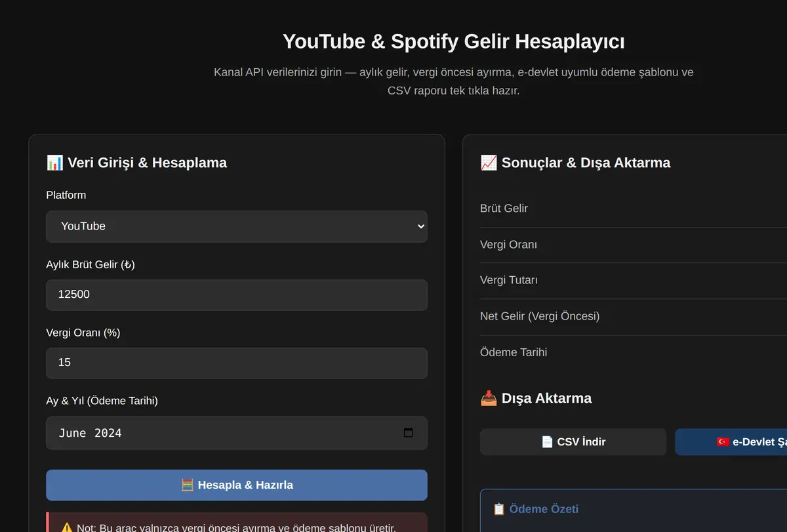Click the Brüt Gelir result row label
The height and width of the screenshot is (532, 787).
point(504,209)
